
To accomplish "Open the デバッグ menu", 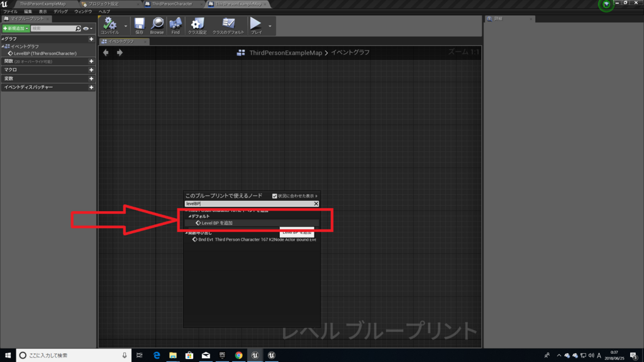I will (x=60, y=11).
